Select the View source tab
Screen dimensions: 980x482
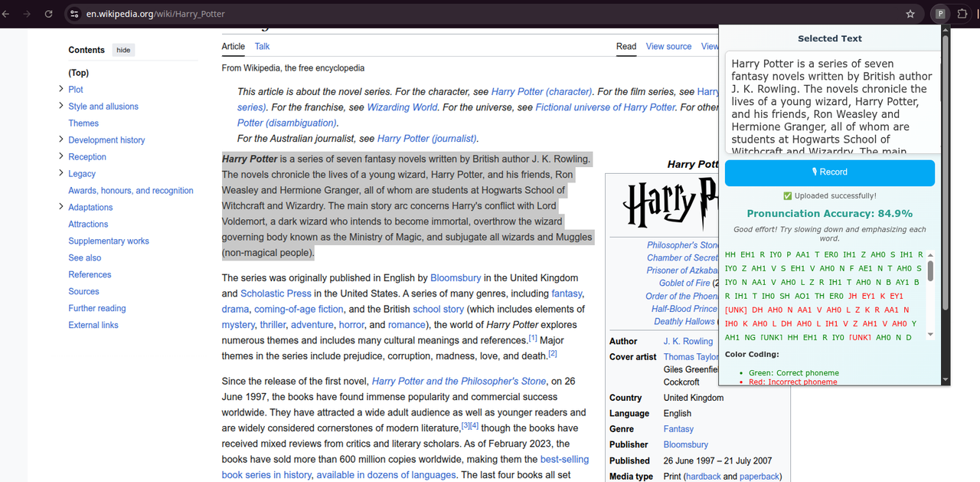tap(668, 47)
